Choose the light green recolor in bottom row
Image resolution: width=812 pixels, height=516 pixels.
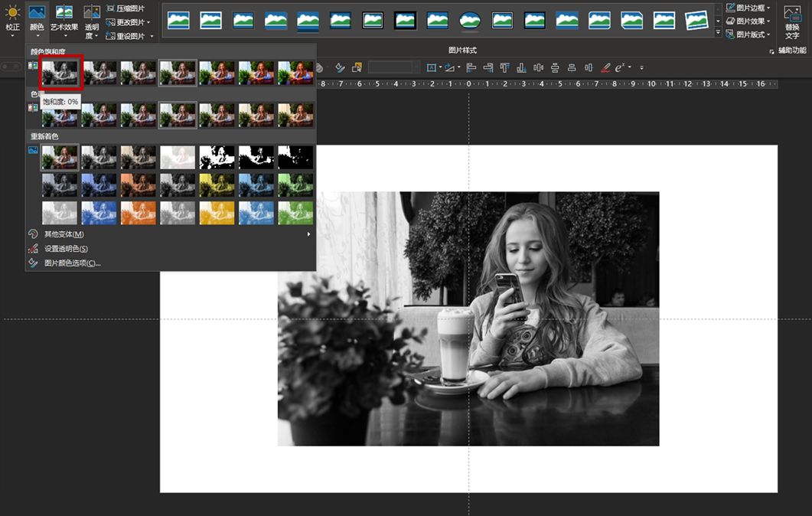click(x=295, y=213)
